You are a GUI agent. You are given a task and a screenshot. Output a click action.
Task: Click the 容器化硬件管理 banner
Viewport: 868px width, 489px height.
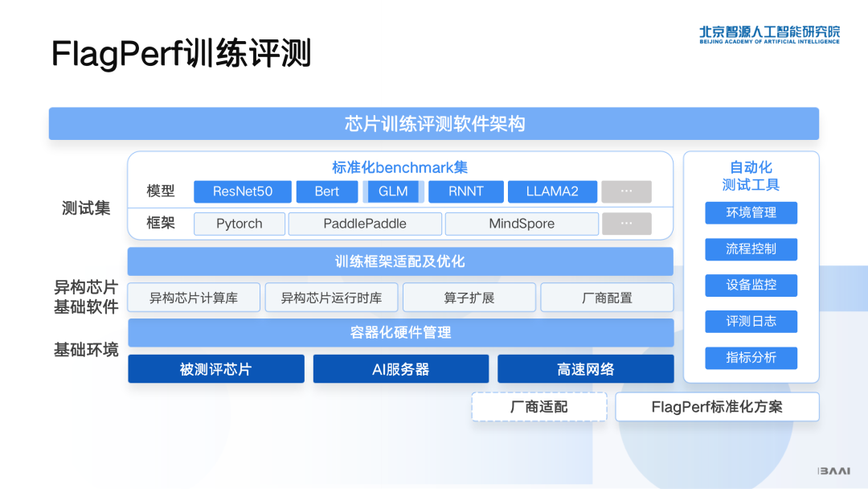point(399,333)
